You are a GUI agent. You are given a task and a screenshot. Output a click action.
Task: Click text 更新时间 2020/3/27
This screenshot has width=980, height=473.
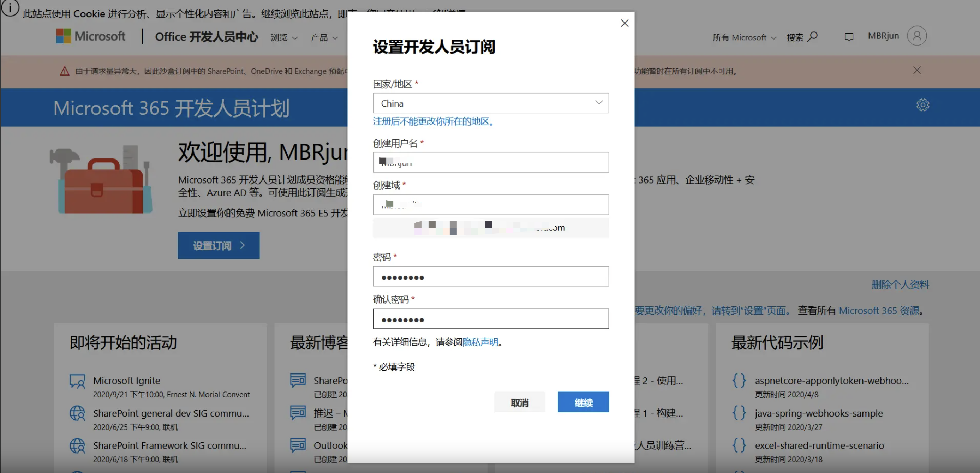(x=789, y=427)
